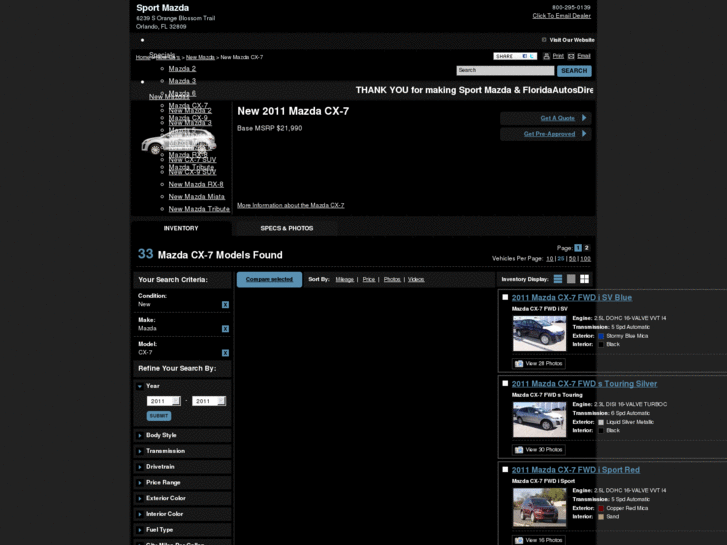Open the New Mazda Tribute menu item
This screenshot has height=545, width=727.
tap(199, 209)
